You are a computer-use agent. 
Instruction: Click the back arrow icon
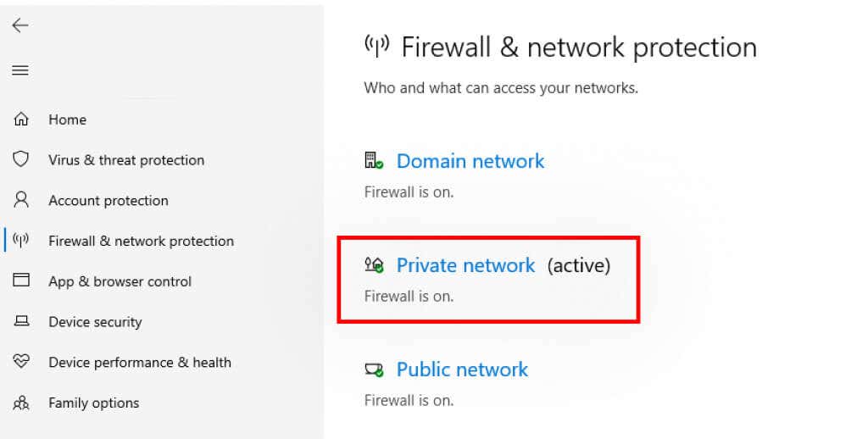click(x=20, y=25)
